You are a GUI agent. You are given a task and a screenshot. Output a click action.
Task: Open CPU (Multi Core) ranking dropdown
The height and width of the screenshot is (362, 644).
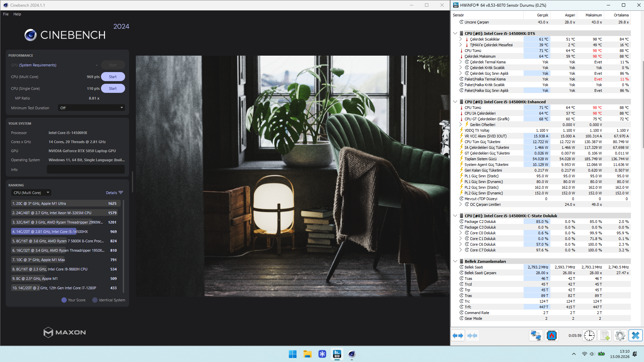pos(31,193)
